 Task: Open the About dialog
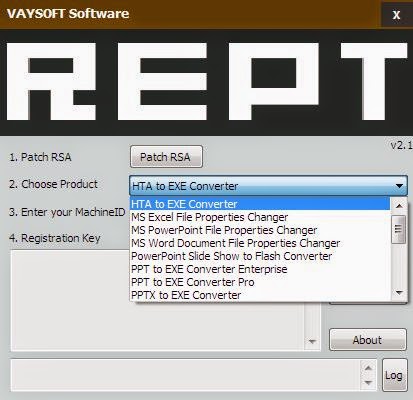click(368, 340)
